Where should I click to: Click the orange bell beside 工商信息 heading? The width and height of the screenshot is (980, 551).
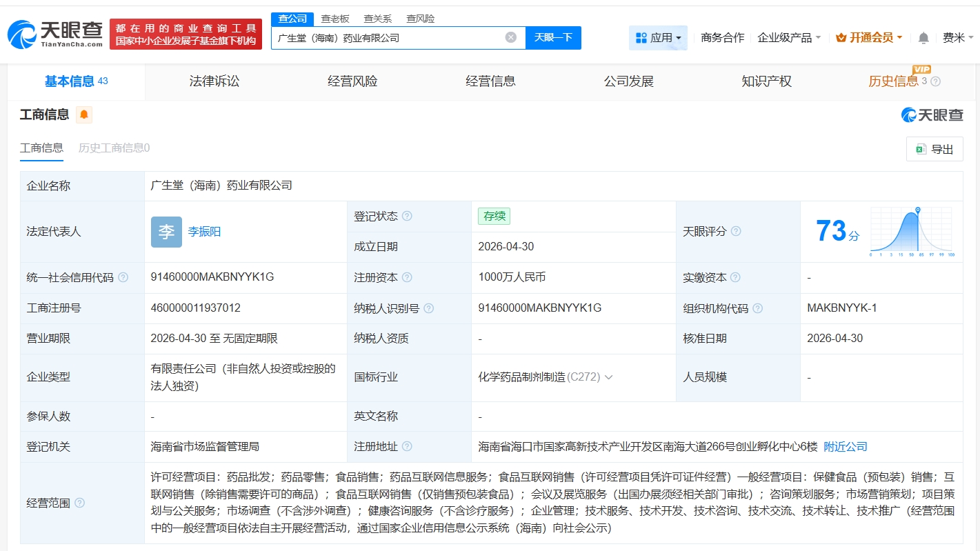[84, 114]
